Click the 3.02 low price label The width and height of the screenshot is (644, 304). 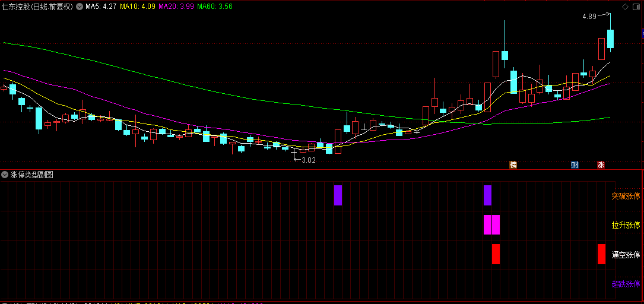(309, 160)
